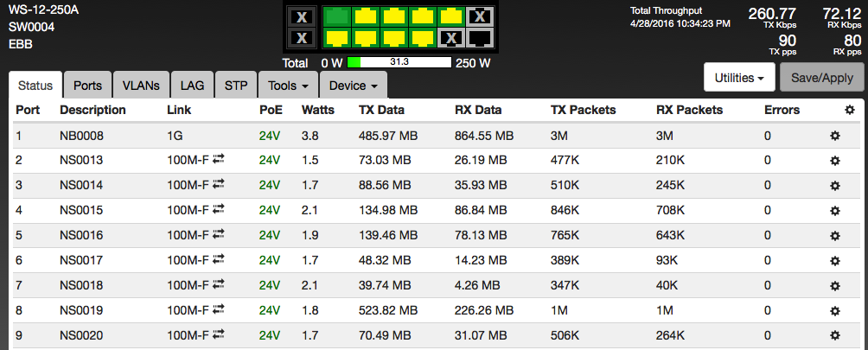This screenshot has height=350, width=868.
Task: Click the 24V PoE value for port 3
Action: tap(270, 186)
